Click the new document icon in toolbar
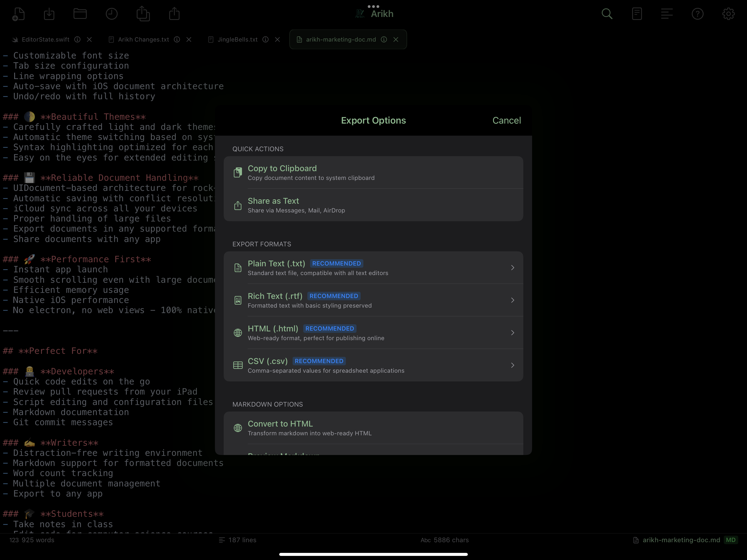Screen dimensions: 747x560 (x=19, y=14)
